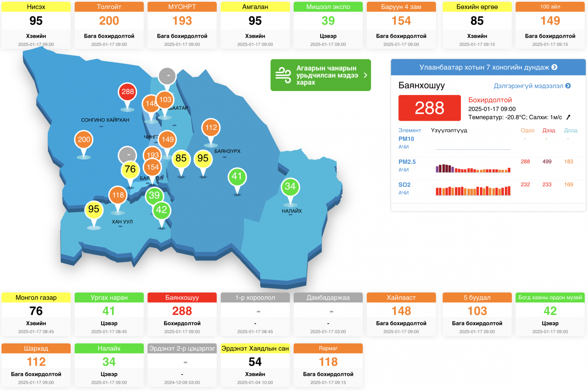
Task: Open the Агаарын чанарын урьдчилсан мэдээ харах banner
Action: coord(320,75)
